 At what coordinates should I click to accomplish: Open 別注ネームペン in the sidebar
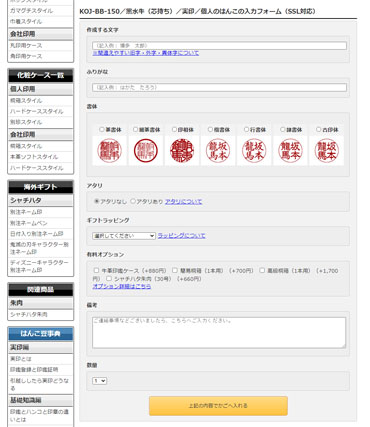pos(29,223)
